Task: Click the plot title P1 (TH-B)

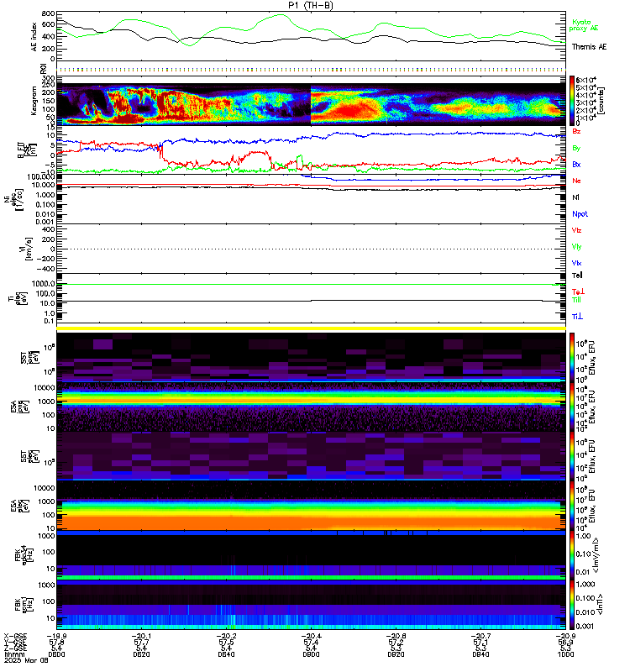Action: 311,5
